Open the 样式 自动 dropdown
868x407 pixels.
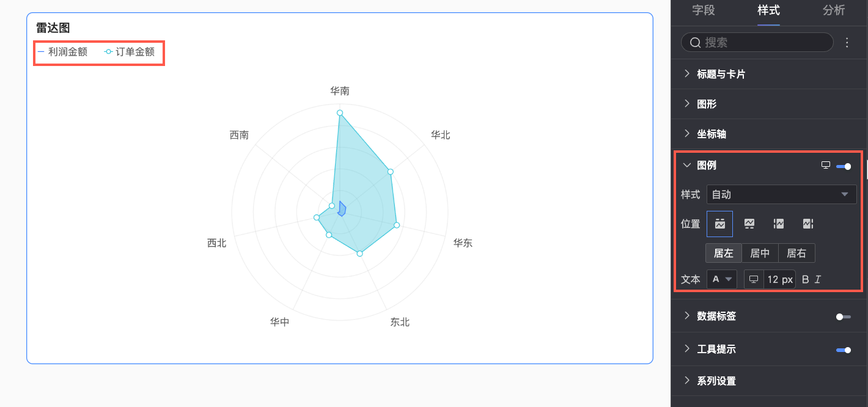781,194
